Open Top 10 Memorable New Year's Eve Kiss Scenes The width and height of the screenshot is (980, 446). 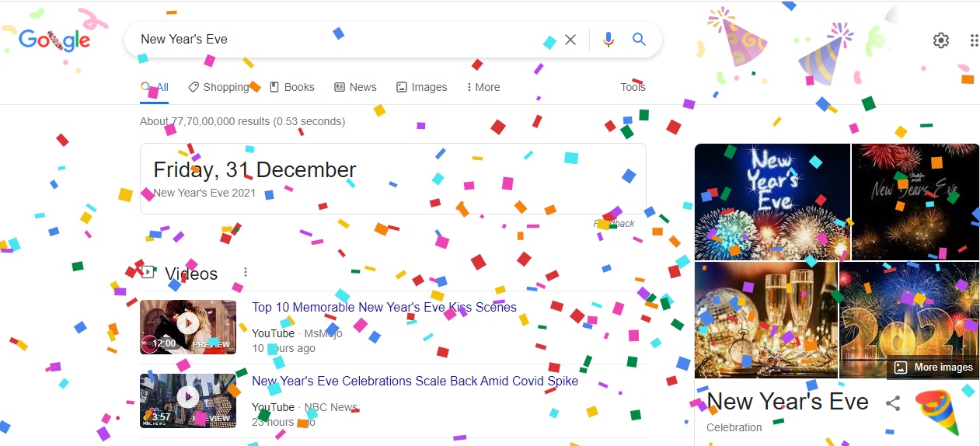(384, 307)
